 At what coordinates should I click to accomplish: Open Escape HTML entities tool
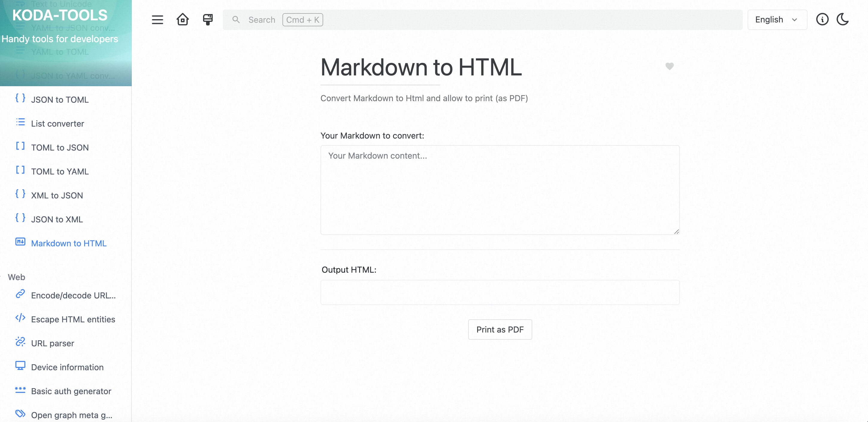73,319
